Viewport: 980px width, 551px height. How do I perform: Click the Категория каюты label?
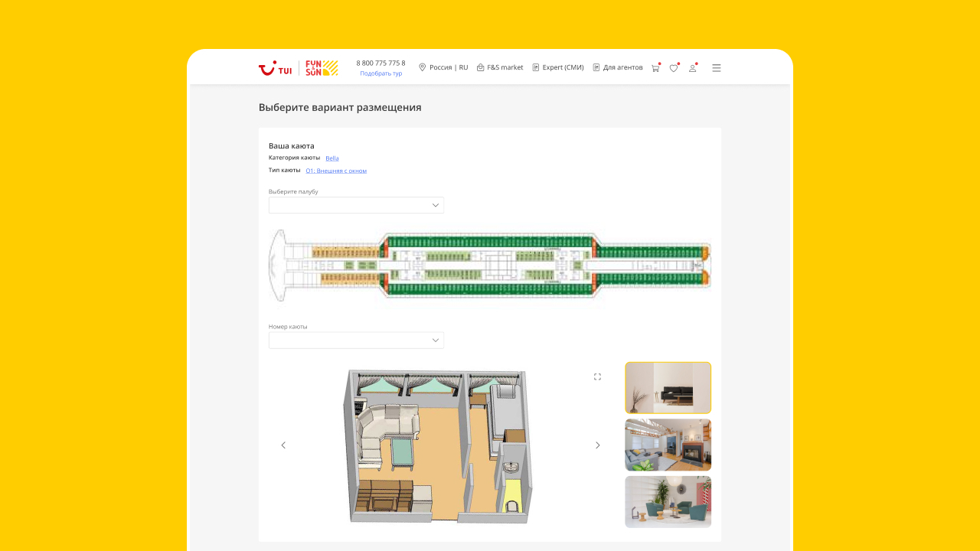[295, 158]
